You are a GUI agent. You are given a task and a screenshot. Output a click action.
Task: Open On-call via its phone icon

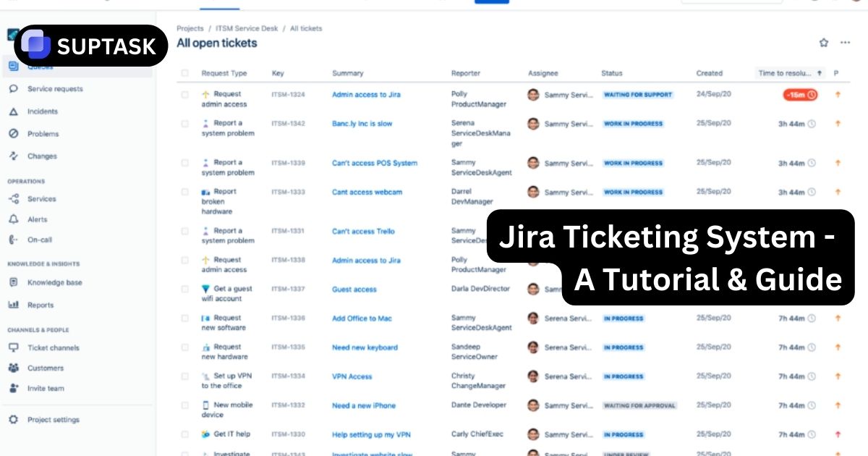pos(13,240)
